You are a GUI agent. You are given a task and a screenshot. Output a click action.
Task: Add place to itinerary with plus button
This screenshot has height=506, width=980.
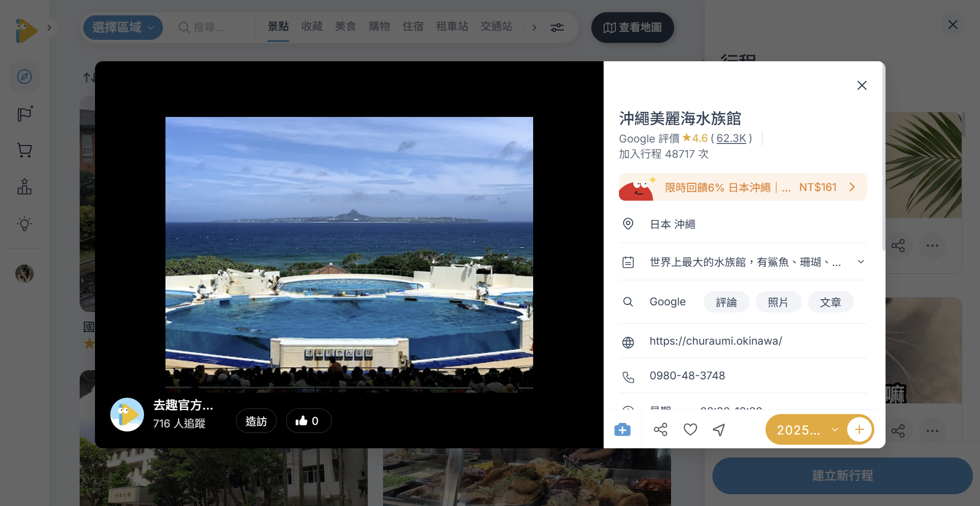[x=859, y=430]
